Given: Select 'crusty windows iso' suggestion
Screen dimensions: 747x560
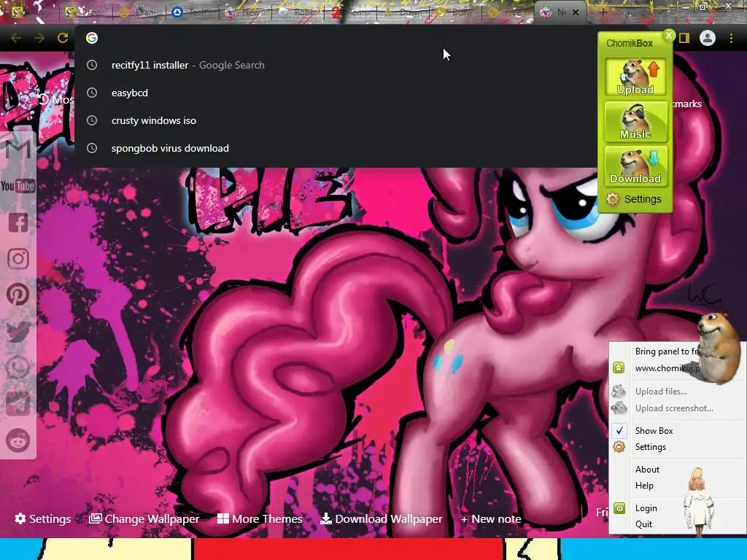Looking at the screenshot, I should click(336, 120).
